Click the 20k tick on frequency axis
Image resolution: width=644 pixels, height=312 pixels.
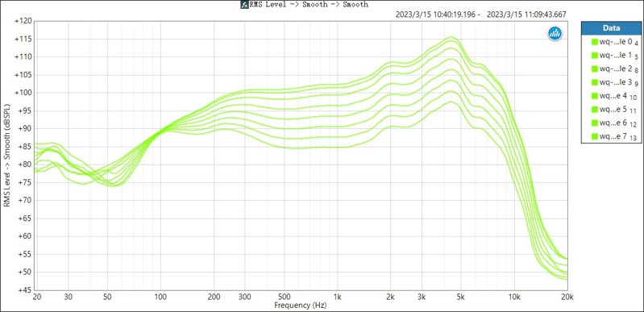(x=567, y=297)
